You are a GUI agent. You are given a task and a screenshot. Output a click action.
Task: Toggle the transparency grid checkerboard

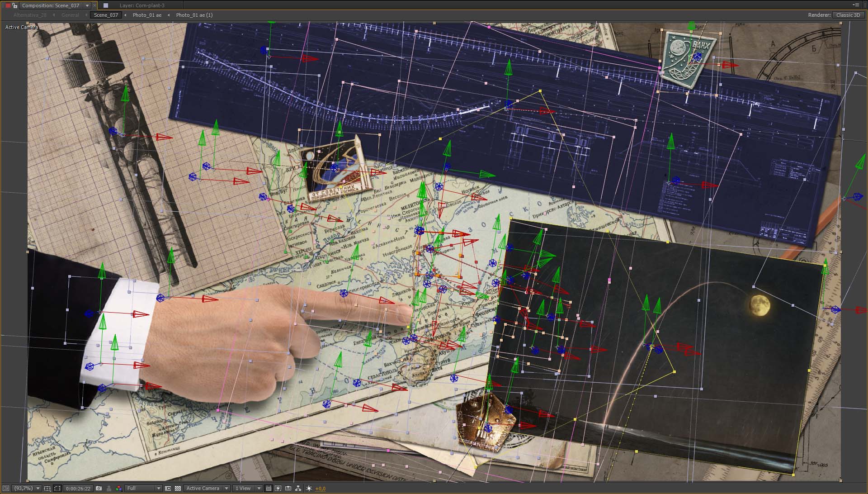click(178, 488)
